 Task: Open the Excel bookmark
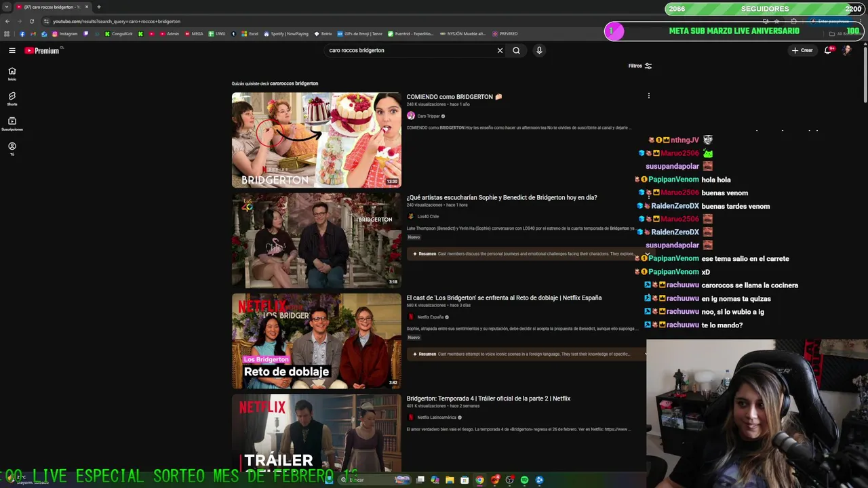click(250, 34)
